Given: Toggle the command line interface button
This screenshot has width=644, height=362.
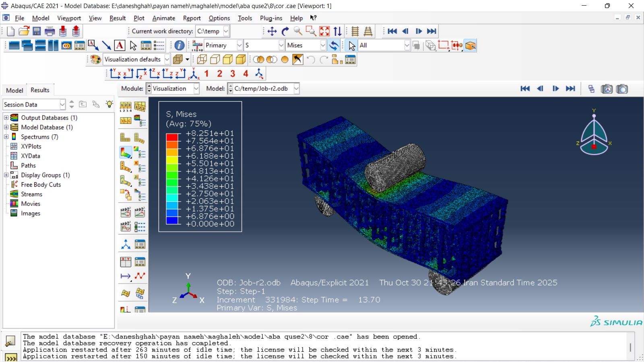Looking at the screenshot, I should click(10, 357).
